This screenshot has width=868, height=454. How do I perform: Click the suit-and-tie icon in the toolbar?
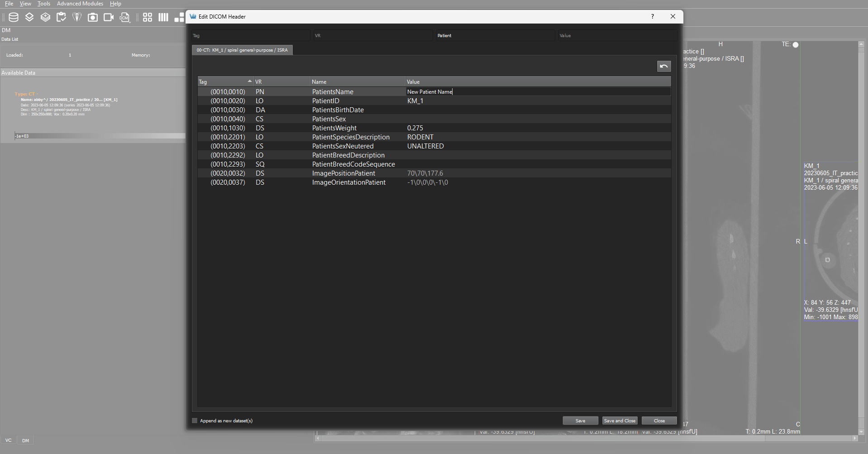pyautogui.click(x=77, y=17)
